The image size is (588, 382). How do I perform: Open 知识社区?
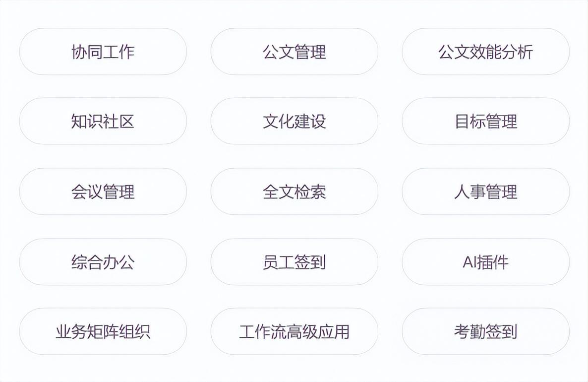pyautogui.click(x=103, y=121)
